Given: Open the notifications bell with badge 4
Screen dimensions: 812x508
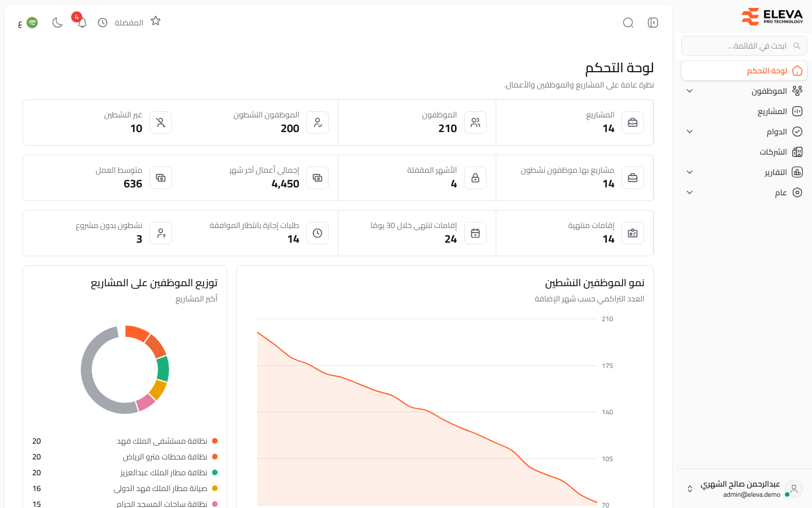Looking at the screenshot, I should (x=82, y=23).
